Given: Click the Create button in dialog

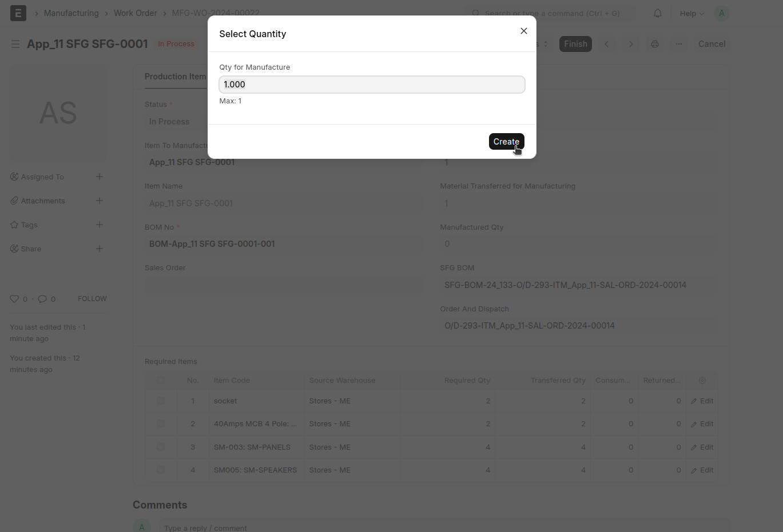Looking at the screenshot, I should point(506,142).
